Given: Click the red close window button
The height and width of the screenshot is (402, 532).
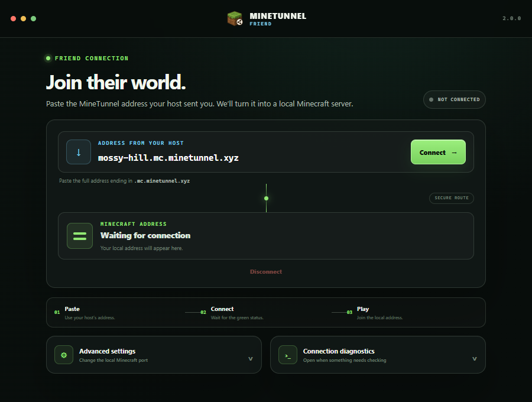Looking at the screenshot, I should (x=13, y=19).
